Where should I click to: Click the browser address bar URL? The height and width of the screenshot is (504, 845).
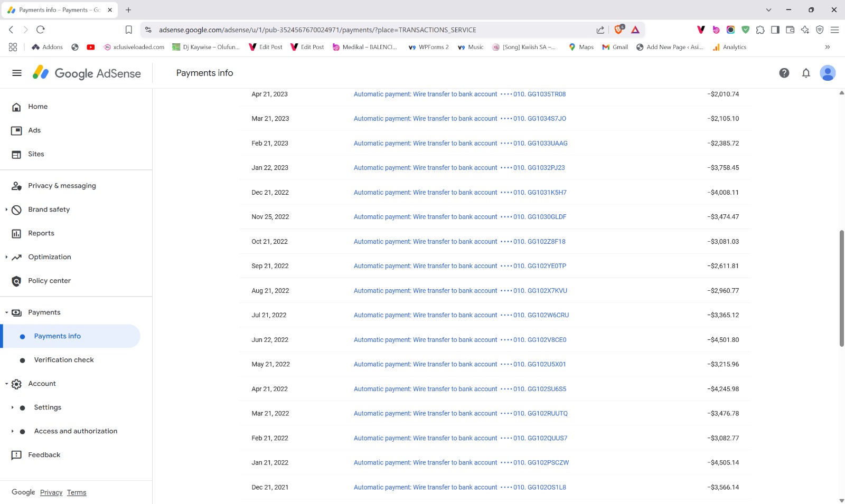(317, 30)
